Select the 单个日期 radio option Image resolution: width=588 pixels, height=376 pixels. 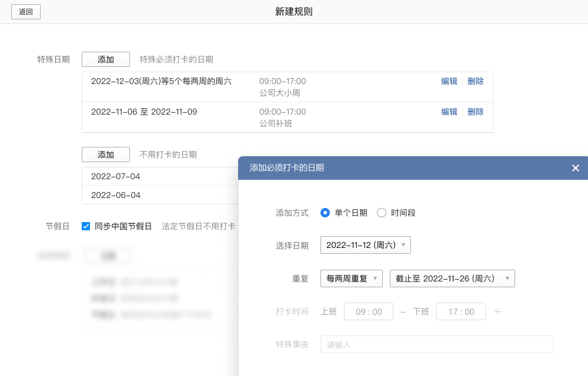coord(325,213)
